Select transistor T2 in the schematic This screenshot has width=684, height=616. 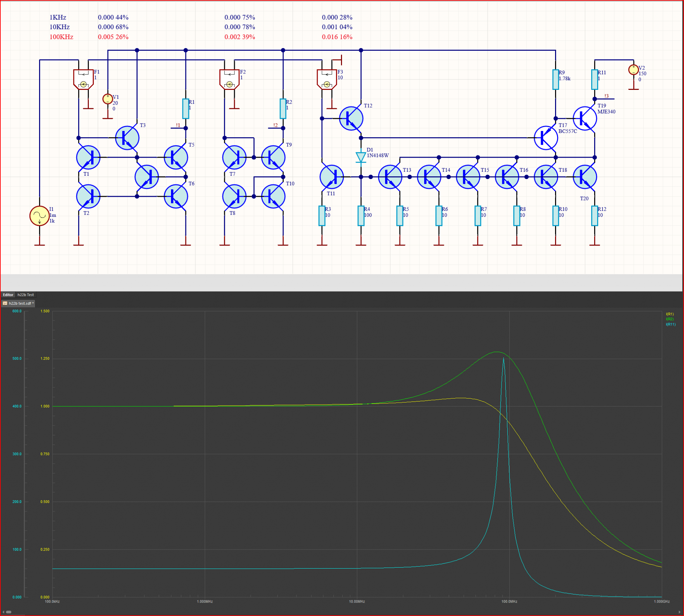(88, 196)
